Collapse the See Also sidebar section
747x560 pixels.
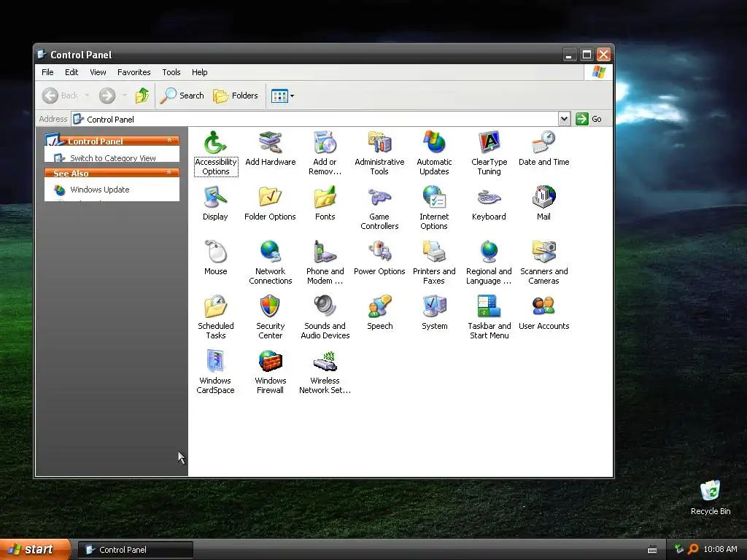tap(169, 172)
